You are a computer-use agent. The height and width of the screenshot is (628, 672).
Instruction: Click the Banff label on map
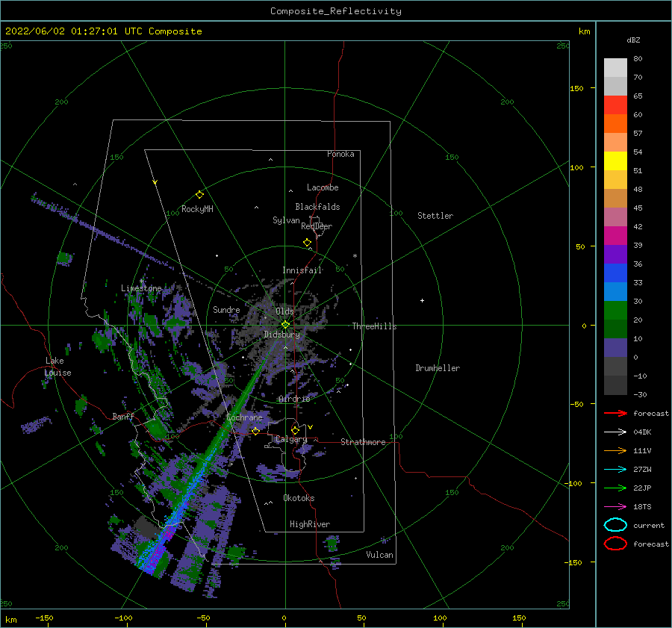point(123,416)
